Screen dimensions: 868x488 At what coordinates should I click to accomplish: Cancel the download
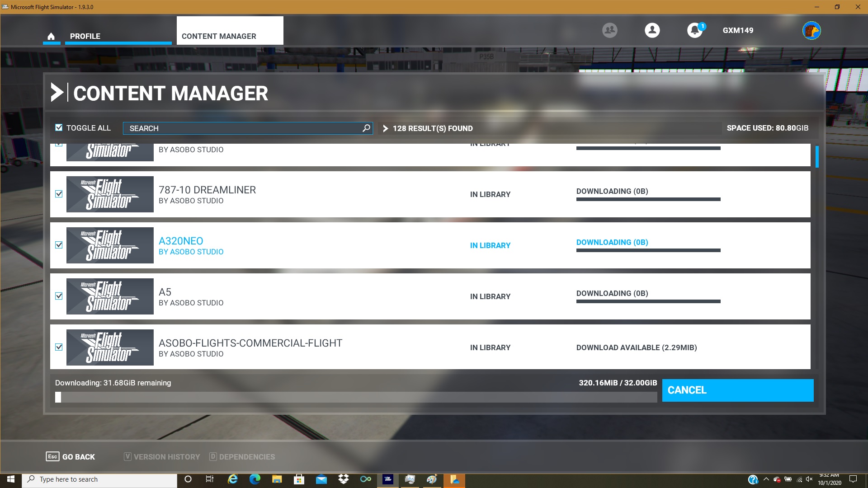click(x=738, y=390)
